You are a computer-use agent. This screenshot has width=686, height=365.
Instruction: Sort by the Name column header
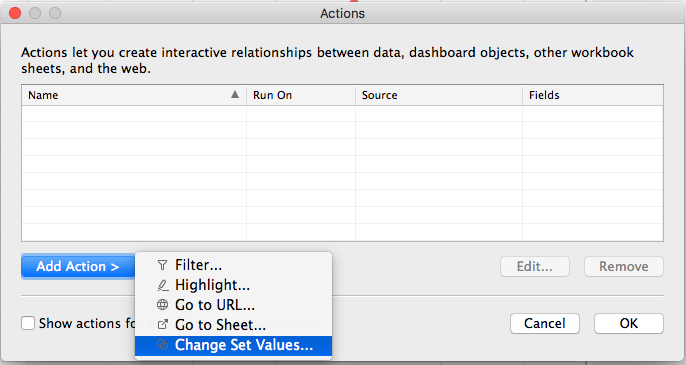click(134, 95)
